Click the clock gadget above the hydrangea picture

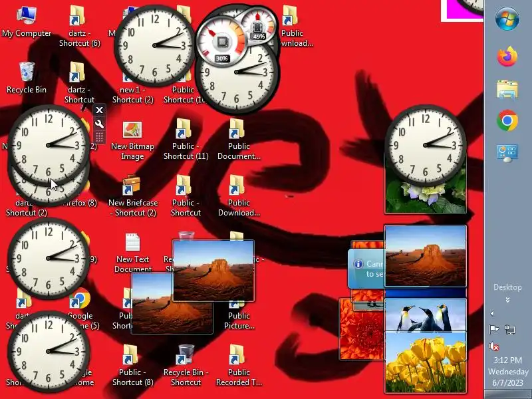(426, 145)
